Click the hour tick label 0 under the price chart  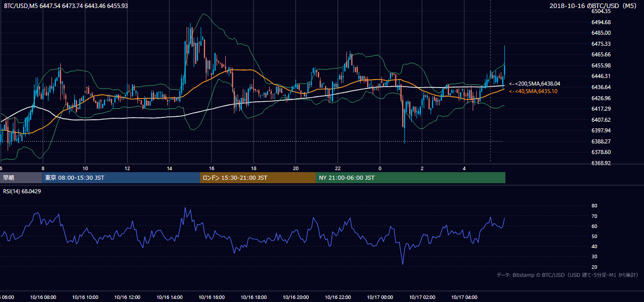[380, 168]
